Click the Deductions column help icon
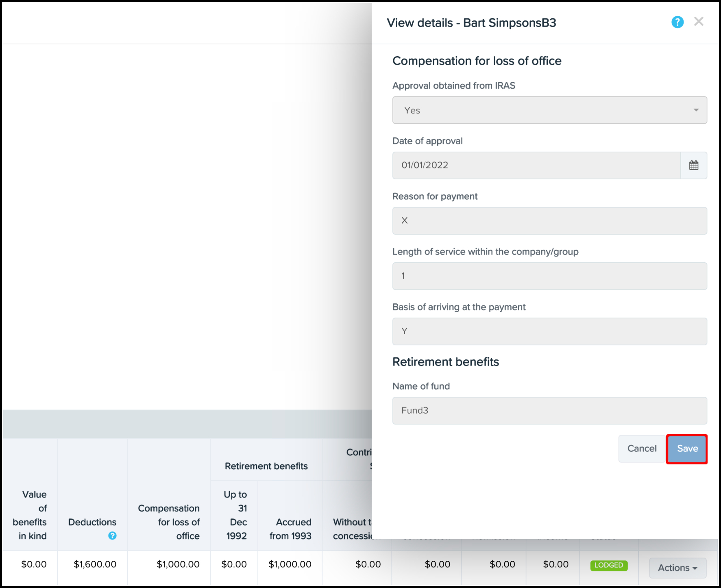721x588 pixels. pos(112,536)
